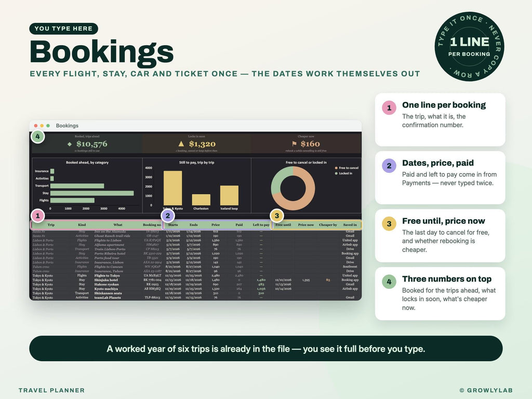Click the Charleston yellow bar
Image resolution: width=532 pixels, height=399 pixels.
(x=201, y=200)
